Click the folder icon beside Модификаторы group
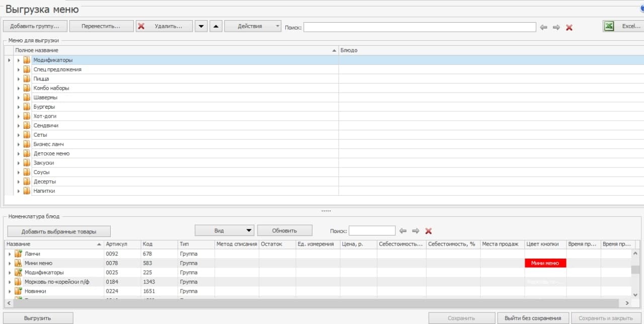Image resolution: width=644 pixels, height=324 pixels. (x=27, y=60)
